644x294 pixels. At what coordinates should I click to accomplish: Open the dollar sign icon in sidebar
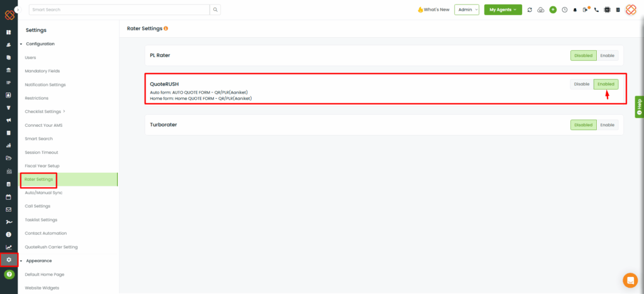tap(9, 234)
